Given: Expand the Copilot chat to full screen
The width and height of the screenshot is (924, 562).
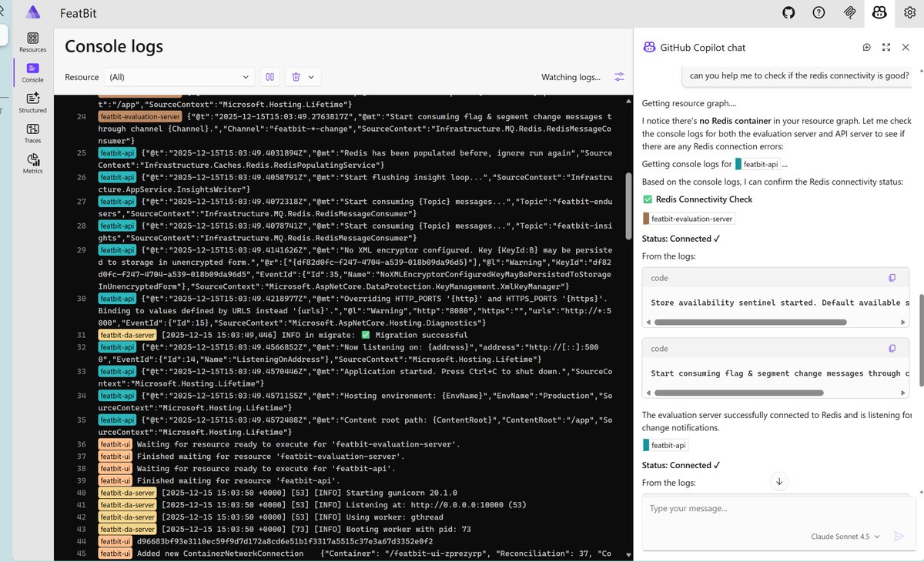Looking at the screenshot, I should 886,47.
